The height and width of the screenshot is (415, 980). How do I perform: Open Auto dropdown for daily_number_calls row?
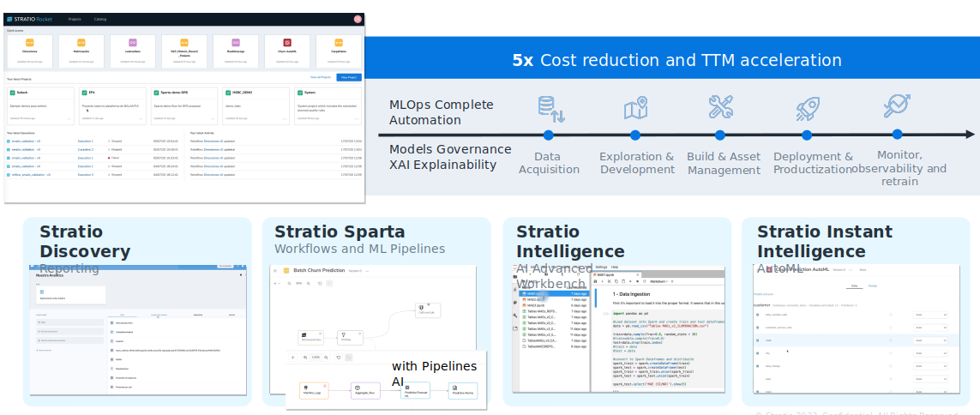coord(930,315)
